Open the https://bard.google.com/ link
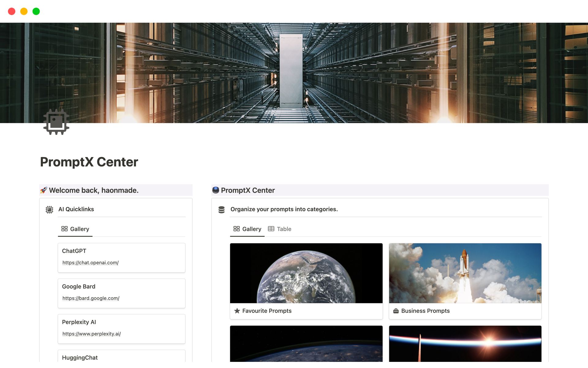Viewport: 588px width, 368px height. point(91,298)
